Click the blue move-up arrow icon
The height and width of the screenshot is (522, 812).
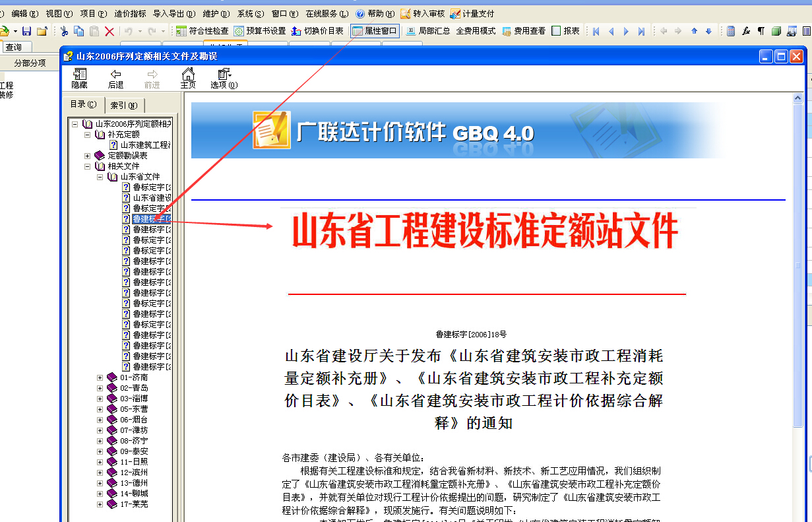[694, 31]
